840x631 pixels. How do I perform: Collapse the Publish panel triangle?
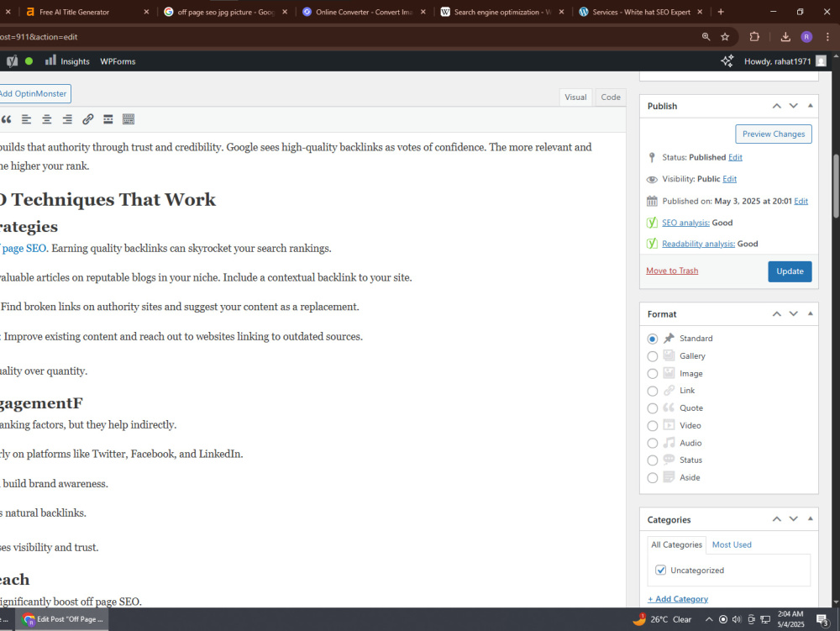click(810, 106)
